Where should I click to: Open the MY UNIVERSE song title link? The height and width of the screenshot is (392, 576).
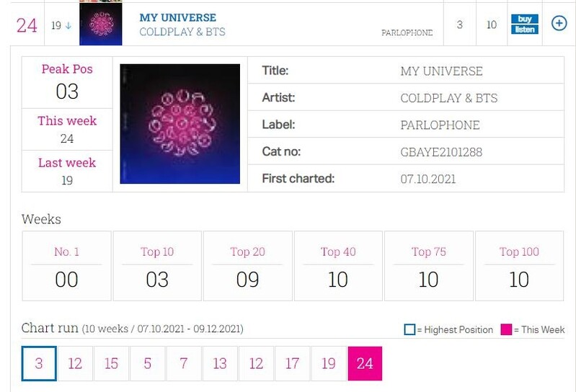click(177, 17)
